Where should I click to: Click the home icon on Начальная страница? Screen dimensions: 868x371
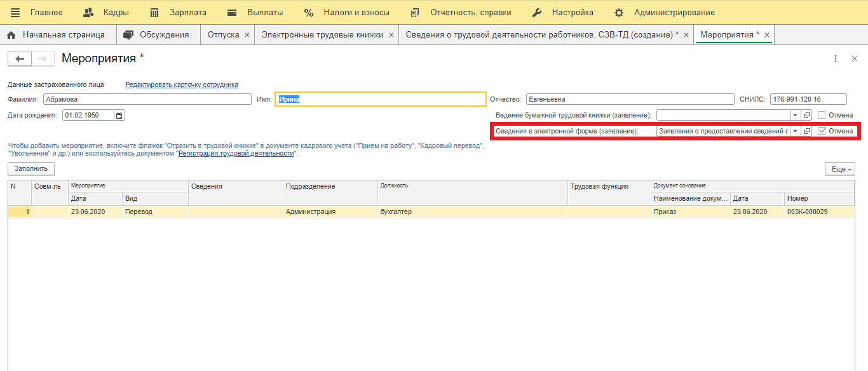pos(11,35)
